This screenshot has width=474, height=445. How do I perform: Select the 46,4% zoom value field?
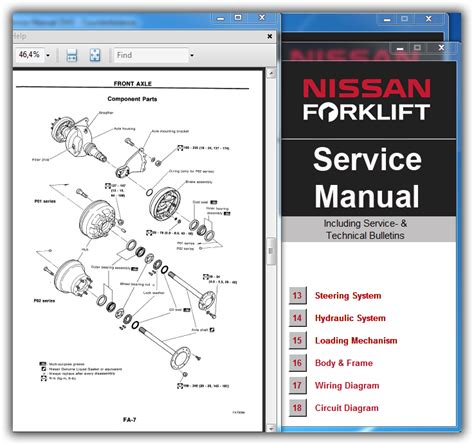[29, 55]
